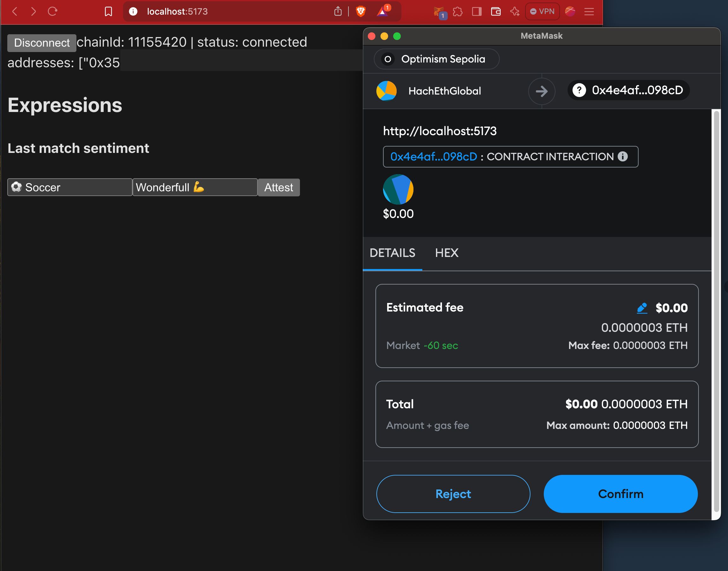Open the Soccer sport dropdown

click(69, 187)
